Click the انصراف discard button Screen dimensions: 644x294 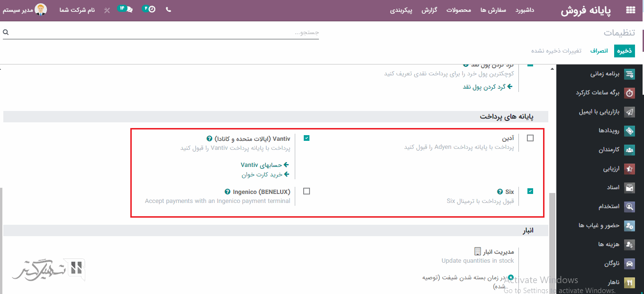tap(599, 51)
